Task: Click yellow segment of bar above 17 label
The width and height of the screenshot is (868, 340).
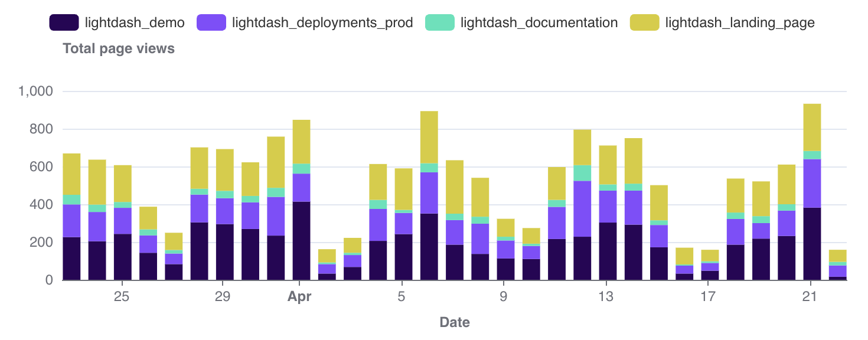Action: 710,255
